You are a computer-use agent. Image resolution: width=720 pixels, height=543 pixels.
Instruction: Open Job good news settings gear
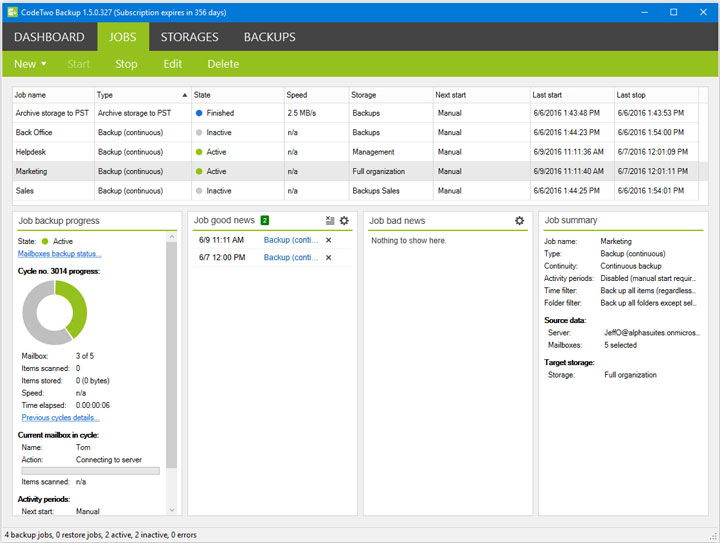(x=344, y=221)
